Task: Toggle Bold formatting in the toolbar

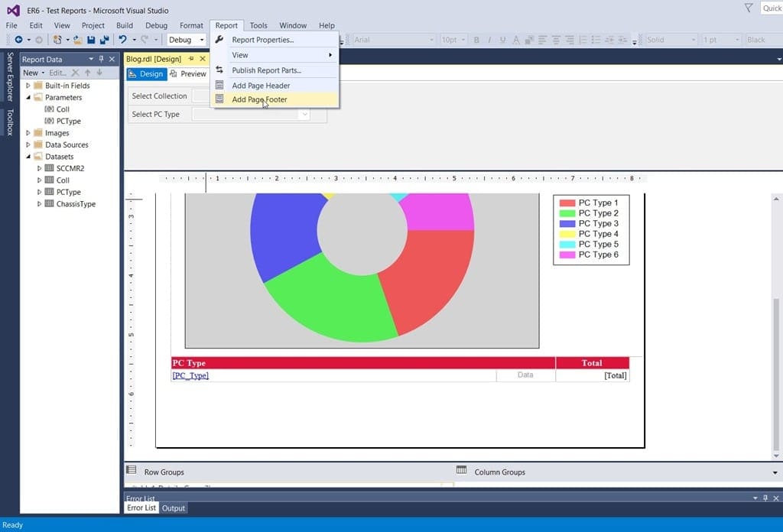Action: (476, 40)
